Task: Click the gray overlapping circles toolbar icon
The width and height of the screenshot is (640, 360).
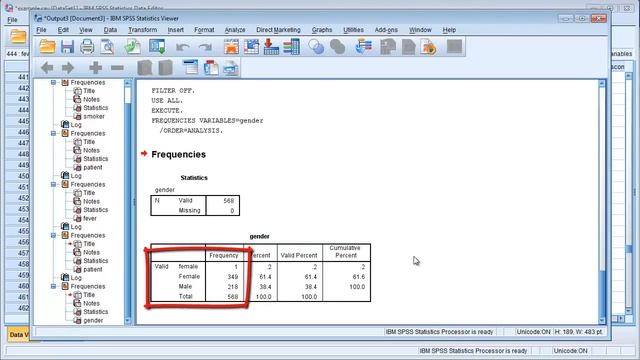Action: 338,47
